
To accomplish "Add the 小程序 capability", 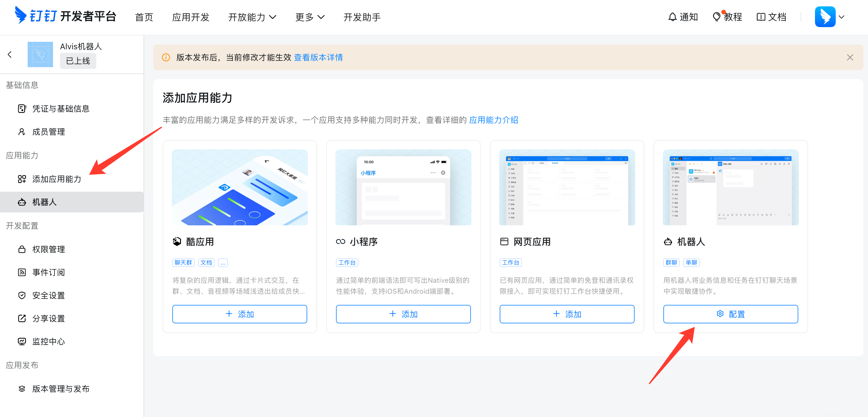I will click(403, 314).
